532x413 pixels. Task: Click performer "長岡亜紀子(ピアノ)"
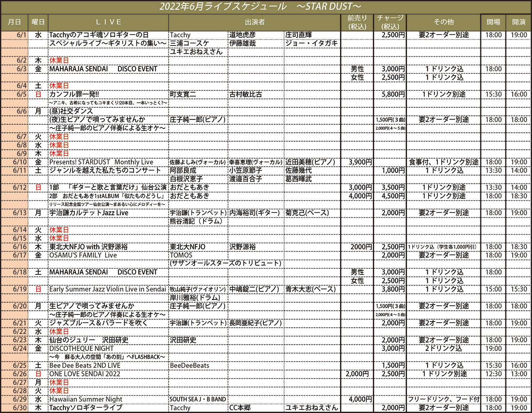256,323
